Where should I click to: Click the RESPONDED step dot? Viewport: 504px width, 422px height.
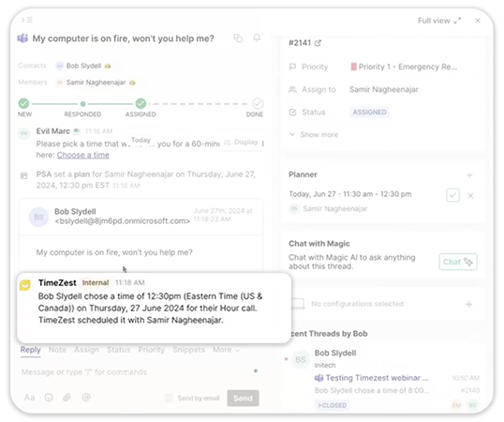pos(83,104)
